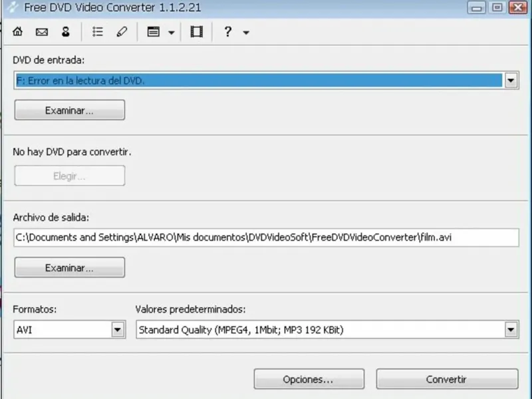Image resolution: width=532 pixels, height=399 pixels.
Task: Open the Valores predeterminados dropdown arrow
Action: point(511,329)
